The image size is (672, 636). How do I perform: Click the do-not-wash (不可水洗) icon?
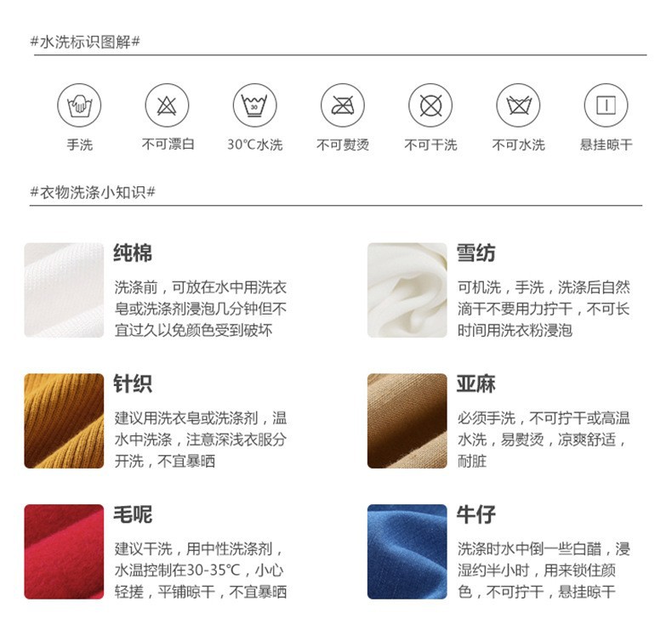(518, 105)
